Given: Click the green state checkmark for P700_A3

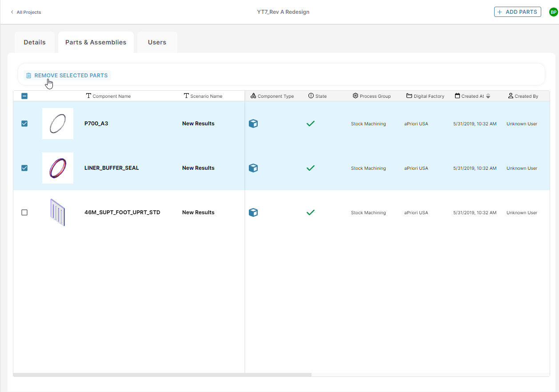Looking at the screenshot, I should point(311,124).
